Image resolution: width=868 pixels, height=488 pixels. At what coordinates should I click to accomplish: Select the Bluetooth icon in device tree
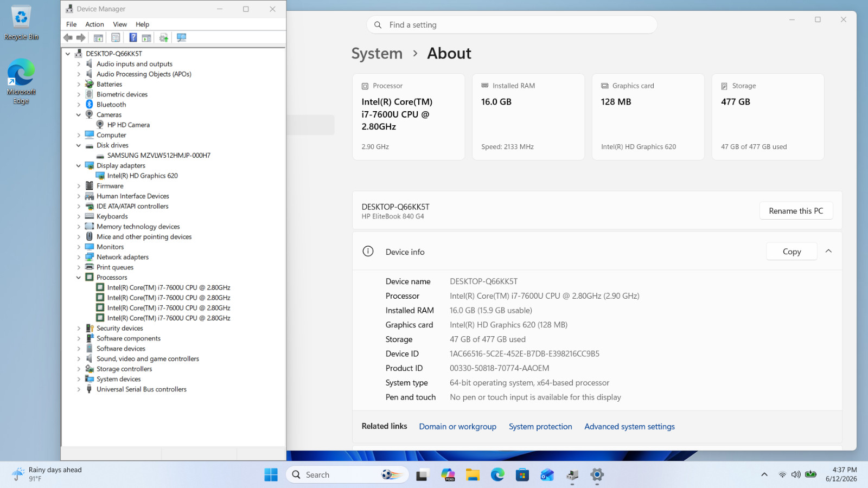[x=90, y=104]
